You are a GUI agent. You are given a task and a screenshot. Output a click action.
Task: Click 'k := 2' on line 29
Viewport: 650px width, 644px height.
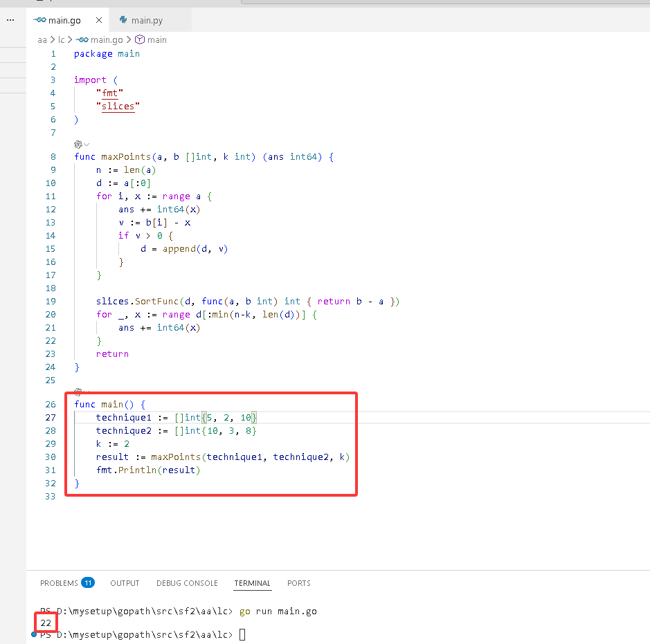112,444
